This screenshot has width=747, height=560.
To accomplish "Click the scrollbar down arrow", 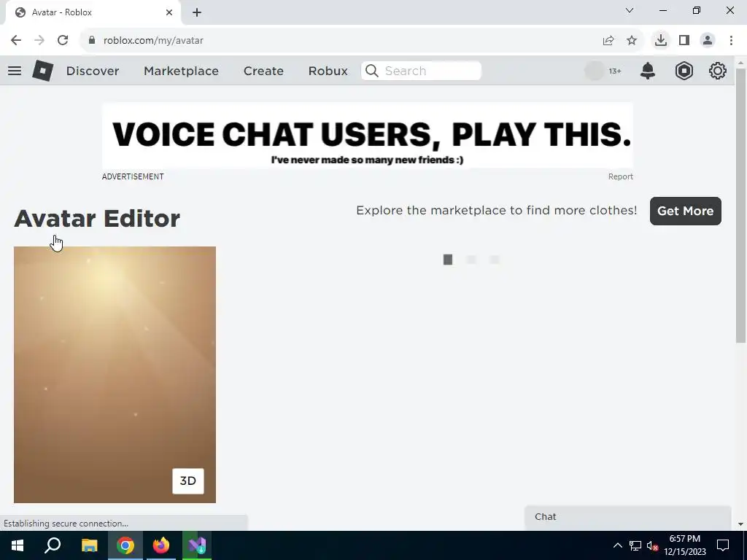I will [x=740, y=524].
